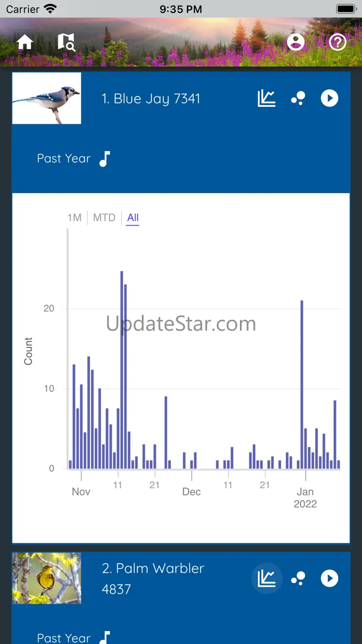362x644 pixels.
Task: Show the Blue Jay chart icon
Action: click(x=266, y=98)
